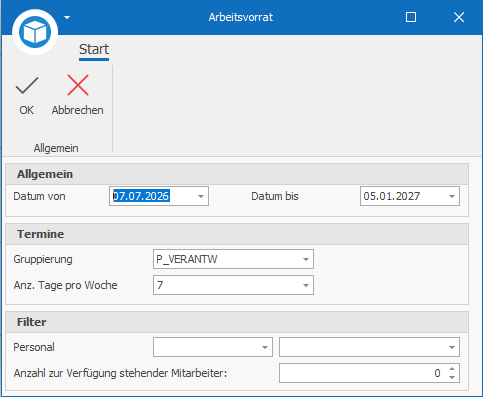Cancel with the red Abbrechen cross

point(78,85)
